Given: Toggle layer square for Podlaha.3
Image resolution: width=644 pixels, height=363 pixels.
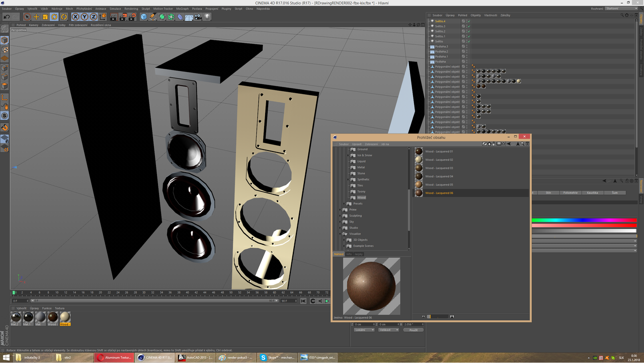Looking at the screenshot, I should pyautogui.click(x=463, y=46).
